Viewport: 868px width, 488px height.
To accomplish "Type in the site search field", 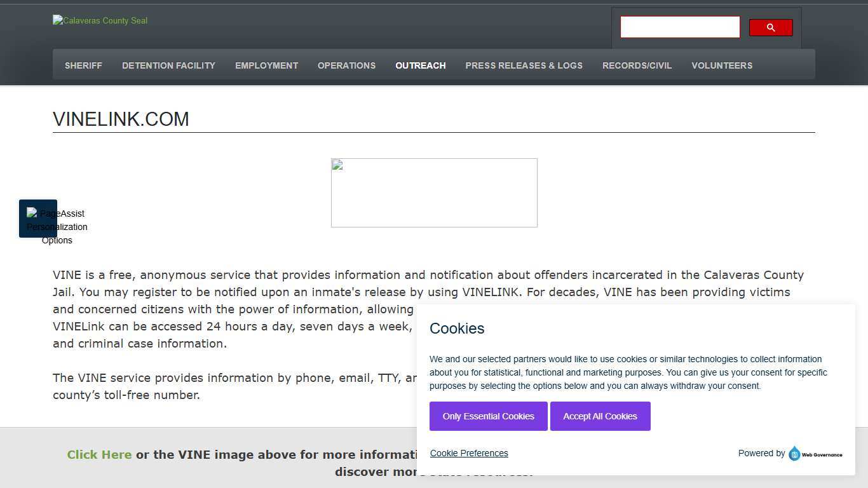I will click(x=680, y=27).
